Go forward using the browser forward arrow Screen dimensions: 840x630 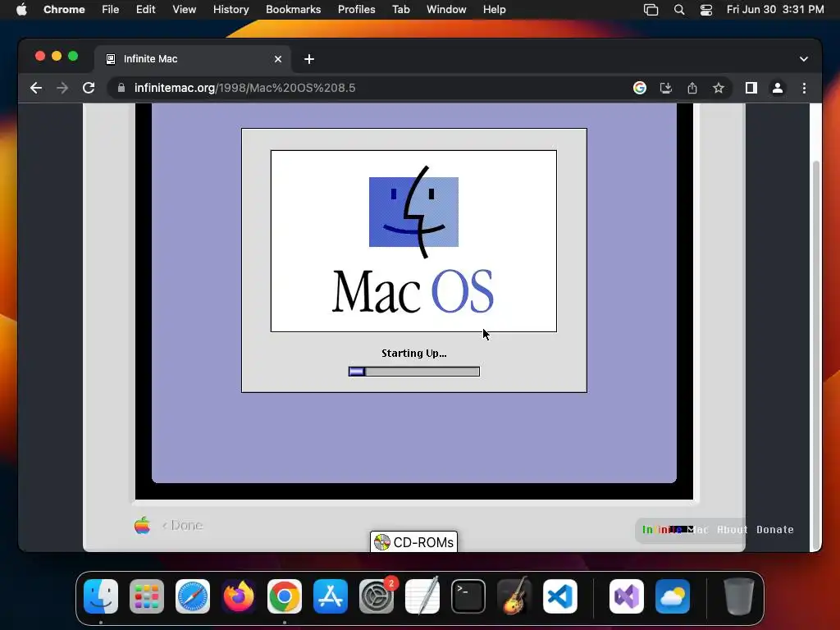[62, 88]
